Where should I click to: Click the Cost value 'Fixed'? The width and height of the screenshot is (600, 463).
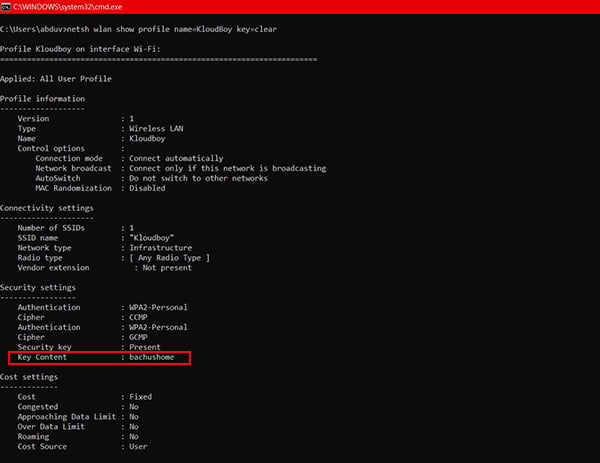140,397
